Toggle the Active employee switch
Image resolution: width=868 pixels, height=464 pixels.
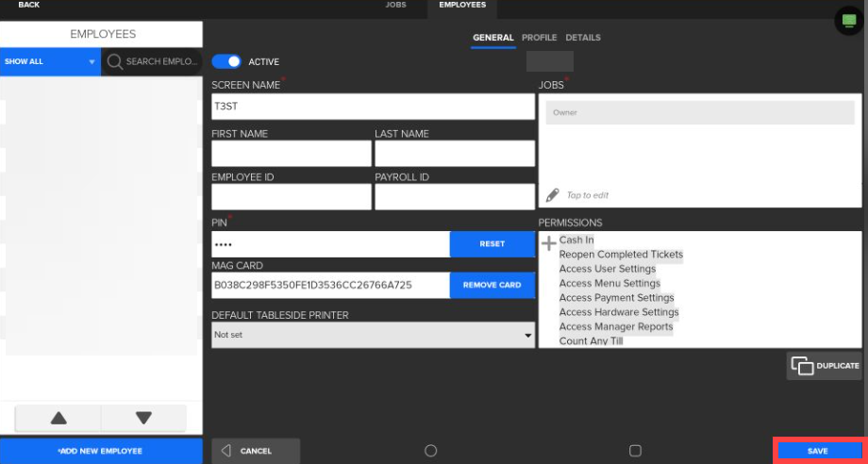tap(226, 61)
